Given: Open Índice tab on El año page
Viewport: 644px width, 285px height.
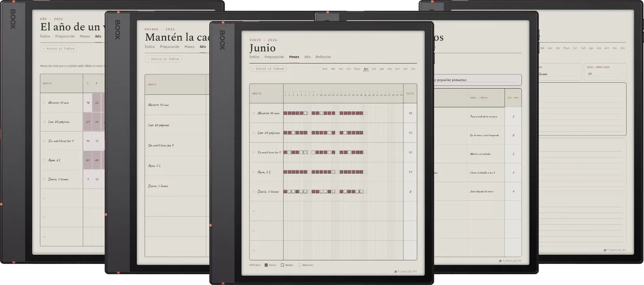Looking at the screenshot, I should 45,36.
